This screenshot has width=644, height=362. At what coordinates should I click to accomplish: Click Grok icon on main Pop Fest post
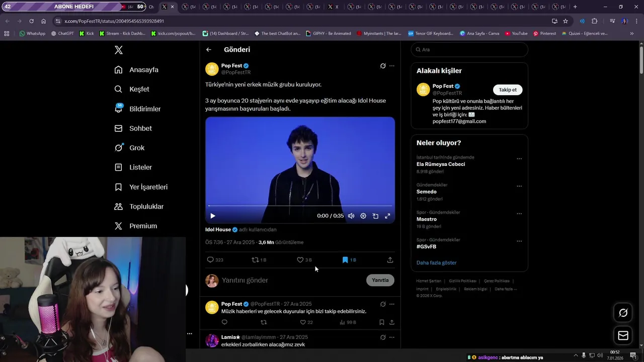pyautogui.click(x=383, y=66)
